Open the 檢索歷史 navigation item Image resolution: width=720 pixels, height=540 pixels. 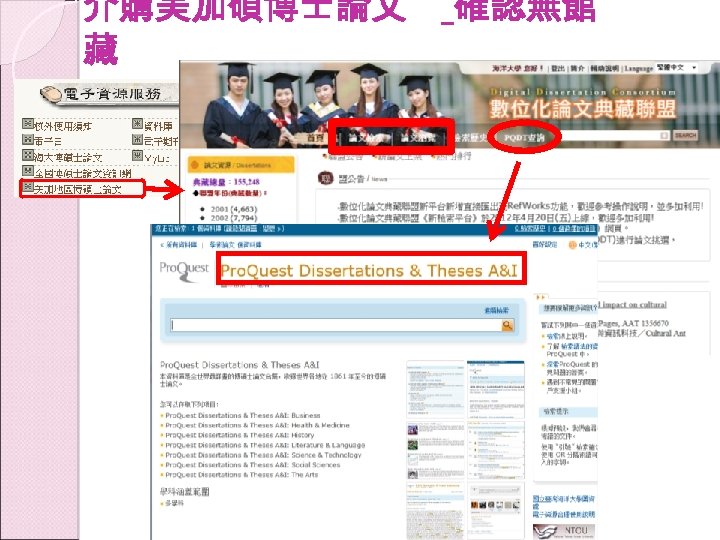click(470, 138)
